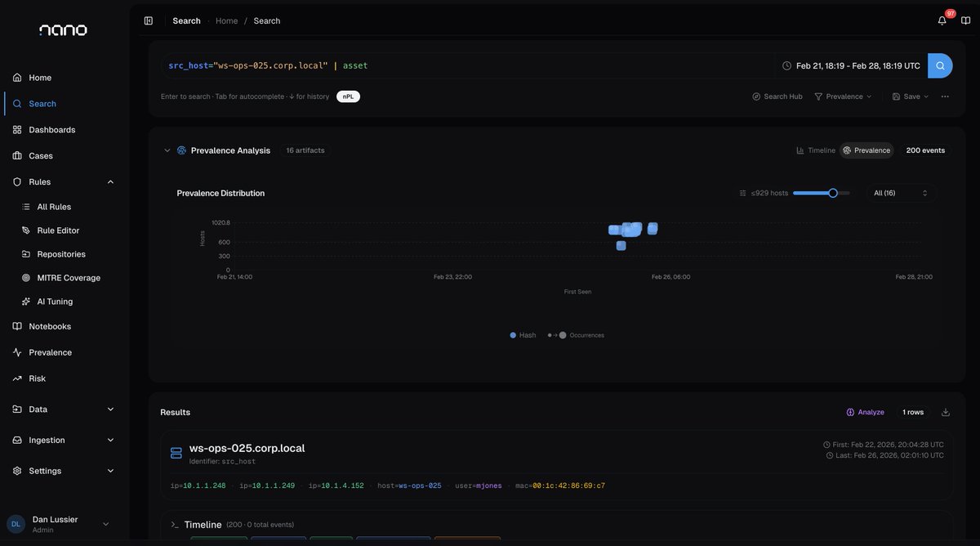
Task: Click host value ws-ops-025
Action: [x=420, y=486]
